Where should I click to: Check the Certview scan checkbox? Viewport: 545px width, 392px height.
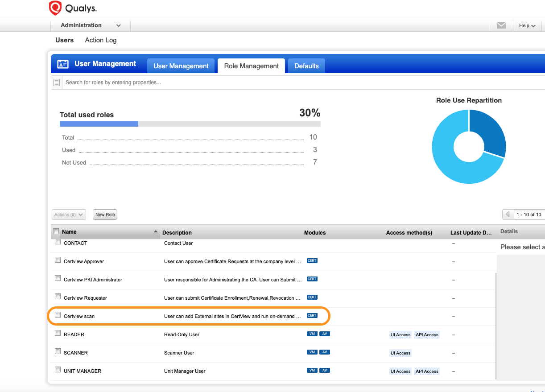58,315
